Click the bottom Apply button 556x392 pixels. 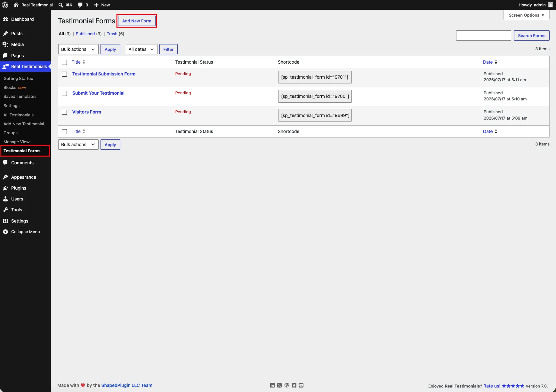[110, 145]
